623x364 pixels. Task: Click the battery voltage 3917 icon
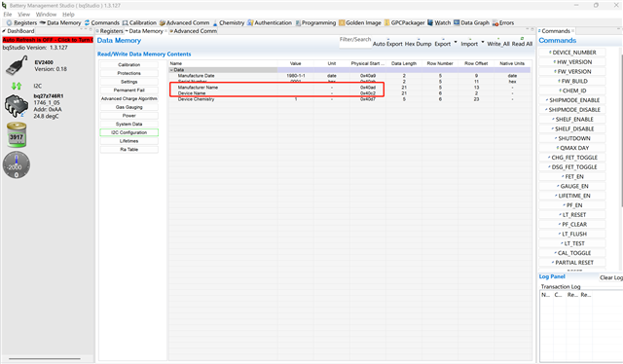pos(17,135)
